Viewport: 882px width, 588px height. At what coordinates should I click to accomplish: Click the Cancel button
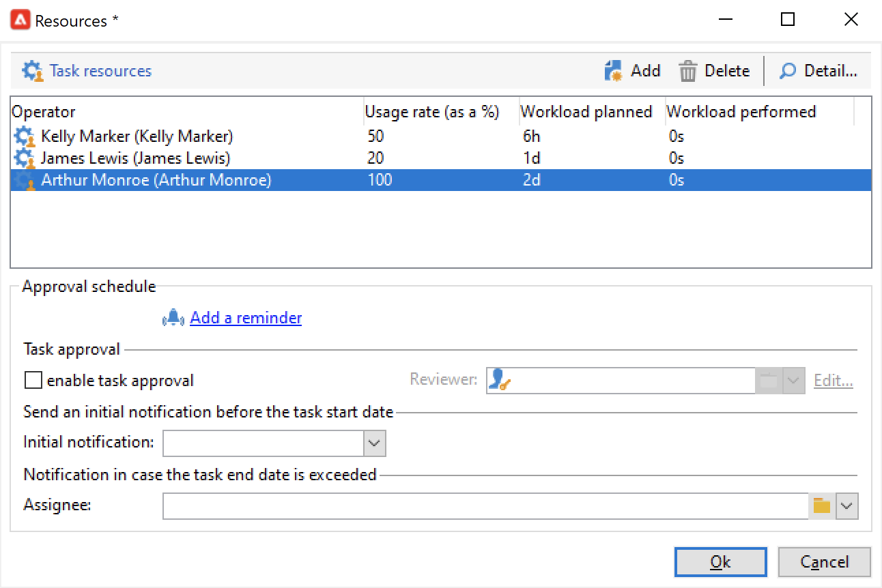pos(824,562)
